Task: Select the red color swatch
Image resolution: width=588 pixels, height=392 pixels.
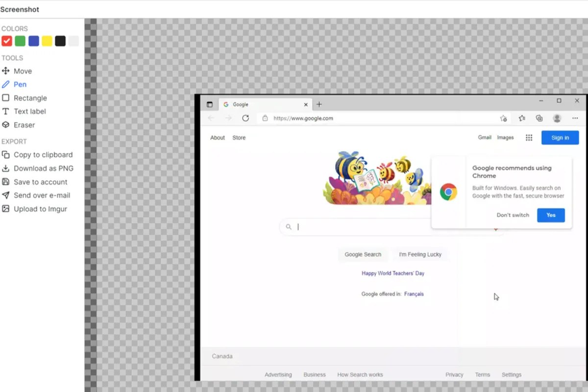Action: (x=7, y=41)
